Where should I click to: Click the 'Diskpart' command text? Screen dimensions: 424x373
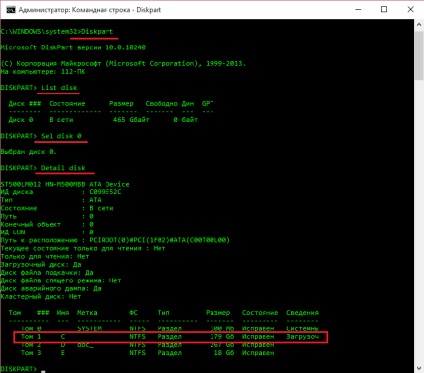tap(97, 32)
